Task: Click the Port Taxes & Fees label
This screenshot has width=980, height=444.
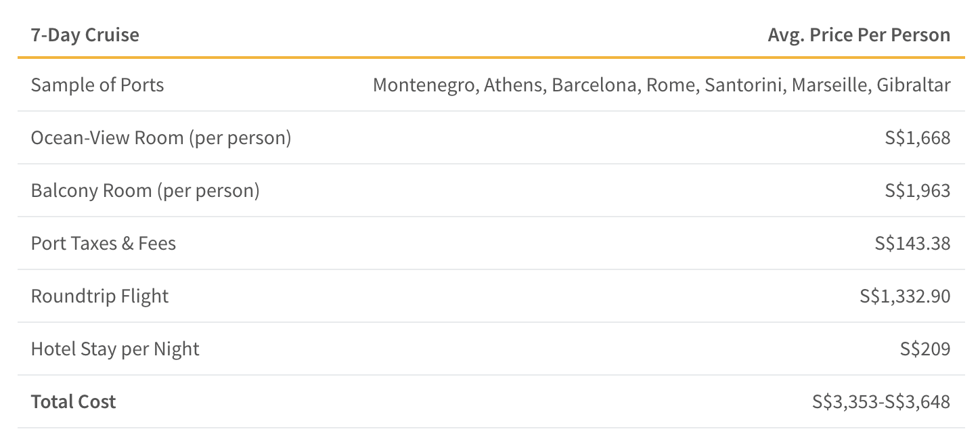Action: pyautogui.click(x=104, y=244)
